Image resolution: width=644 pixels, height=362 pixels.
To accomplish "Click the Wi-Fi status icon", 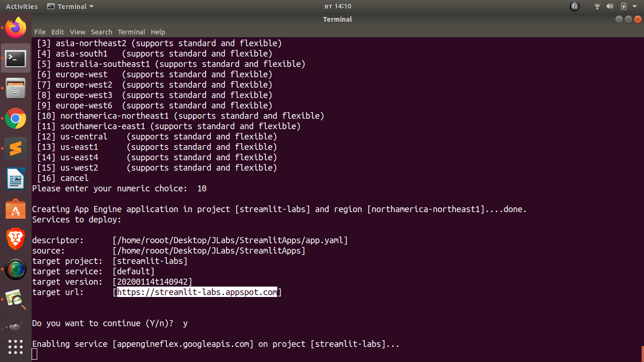I will 597,7.
